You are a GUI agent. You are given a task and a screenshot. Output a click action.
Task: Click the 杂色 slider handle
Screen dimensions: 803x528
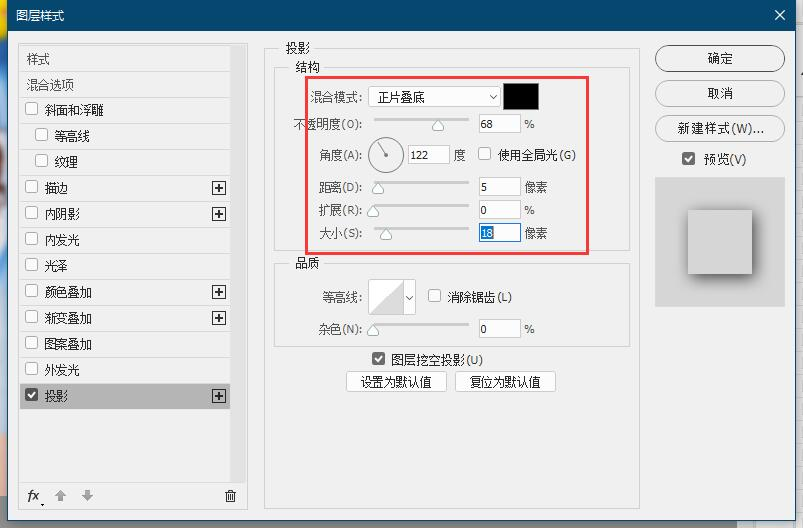tap(373, 331)
